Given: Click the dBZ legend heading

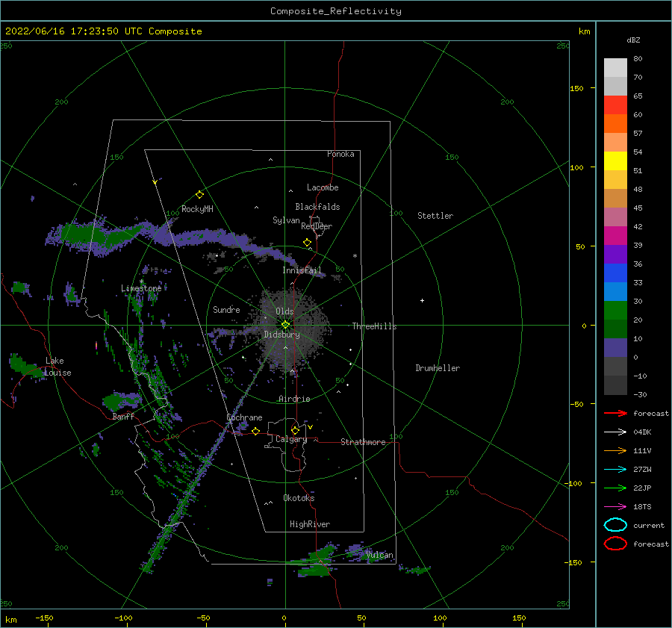Looking at the screenshot, I should tap(633, 40).
